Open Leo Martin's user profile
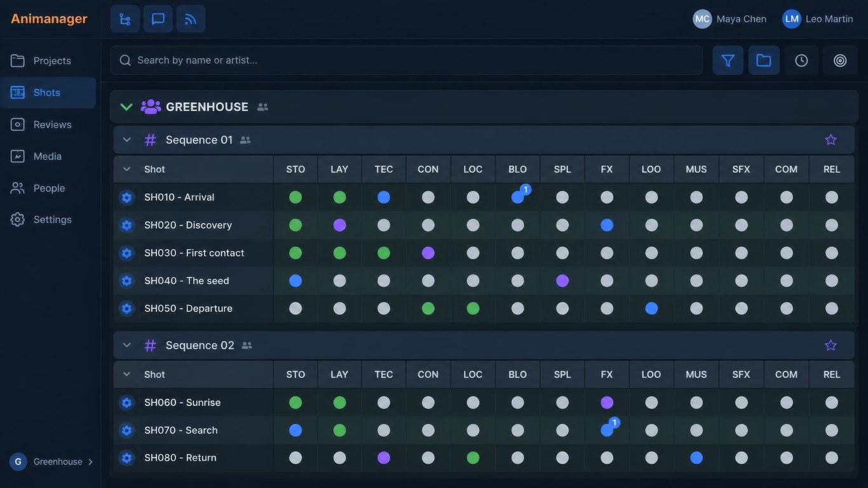Viewport: 868px width, 488px height. tap(818, 19)
